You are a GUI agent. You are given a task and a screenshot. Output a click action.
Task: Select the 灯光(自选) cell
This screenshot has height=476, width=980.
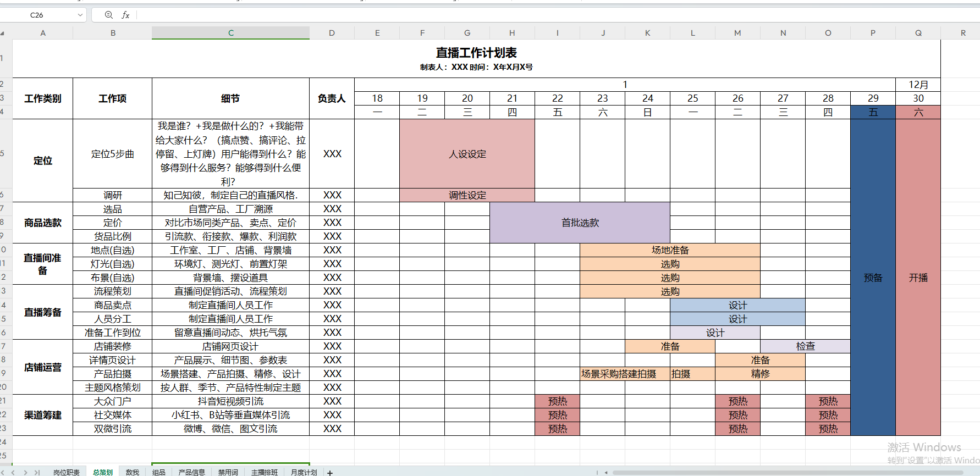[113, 264]
